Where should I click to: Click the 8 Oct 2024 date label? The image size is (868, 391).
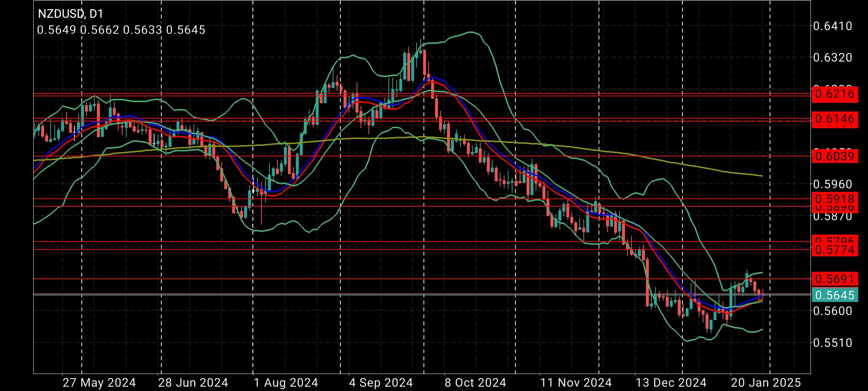click(475, 383)
